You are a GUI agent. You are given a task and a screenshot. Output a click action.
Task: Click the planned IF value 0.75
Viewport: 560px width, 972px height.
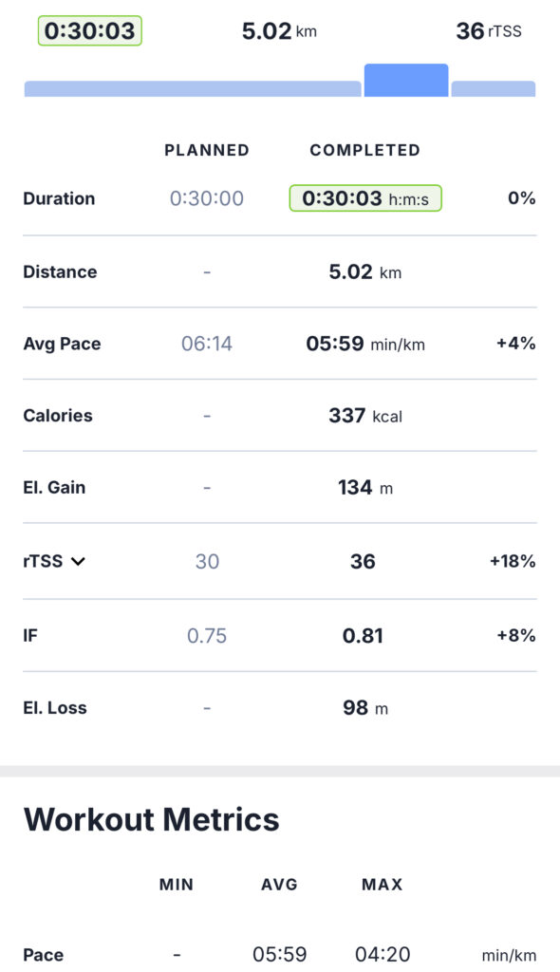click(207, 635)
